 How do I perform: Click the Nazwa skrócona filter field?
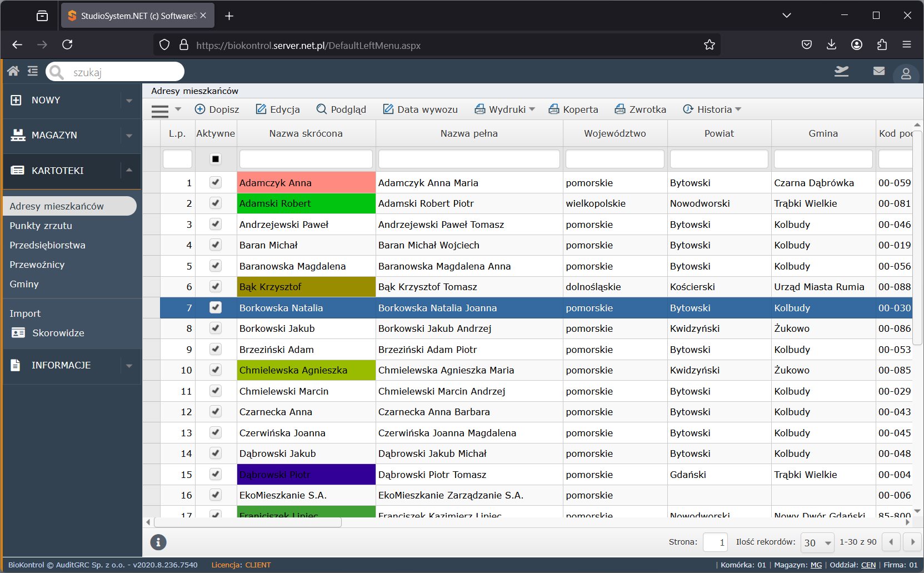pyautogui.click(x=306, y=159)
